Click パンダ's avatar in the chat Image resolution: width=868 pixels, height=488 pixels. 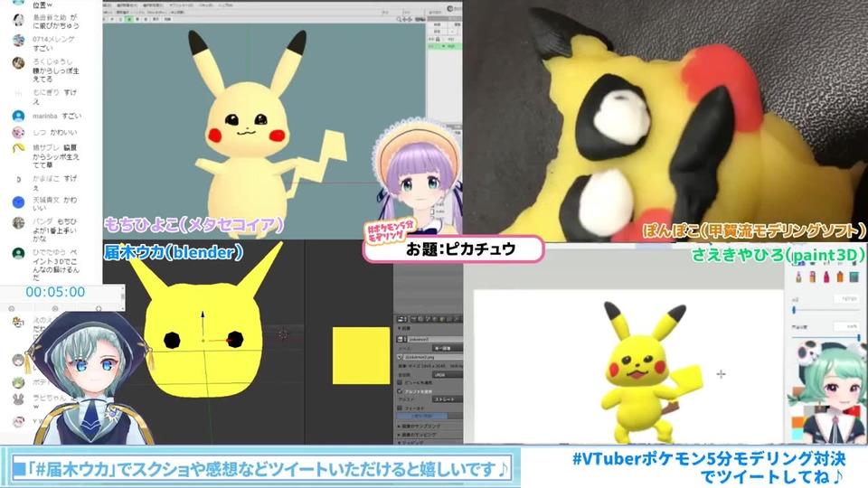click(x=18, y=222)
